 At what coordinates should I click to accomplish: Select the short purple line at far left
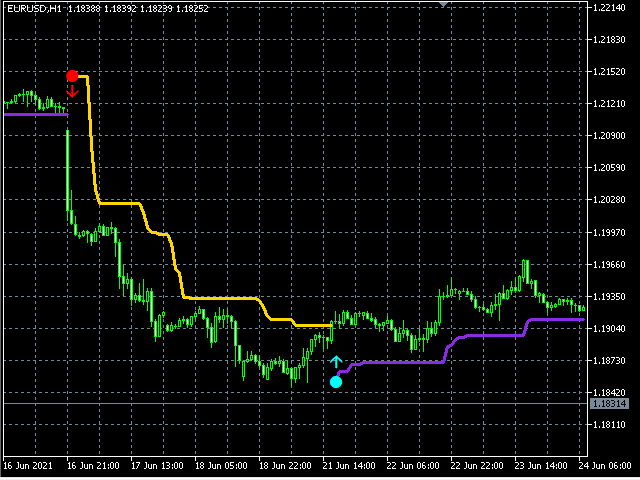(36, 115)
